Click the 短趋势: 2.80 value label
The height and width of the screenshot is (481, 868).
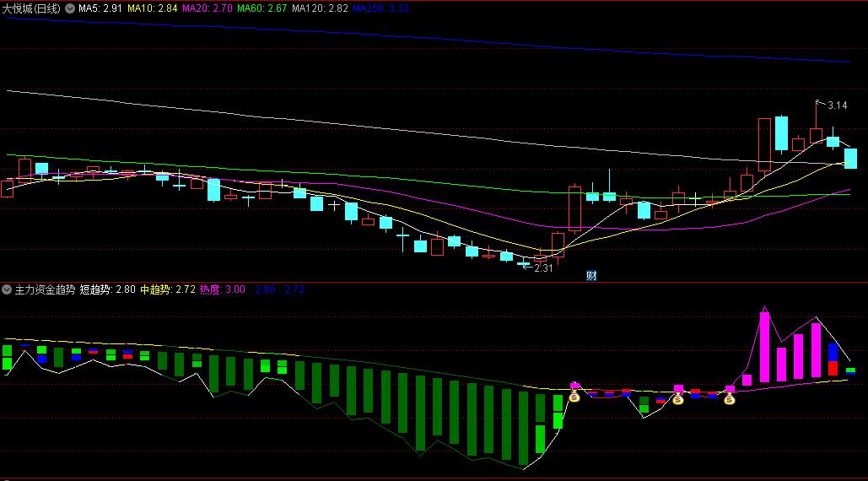107,289
